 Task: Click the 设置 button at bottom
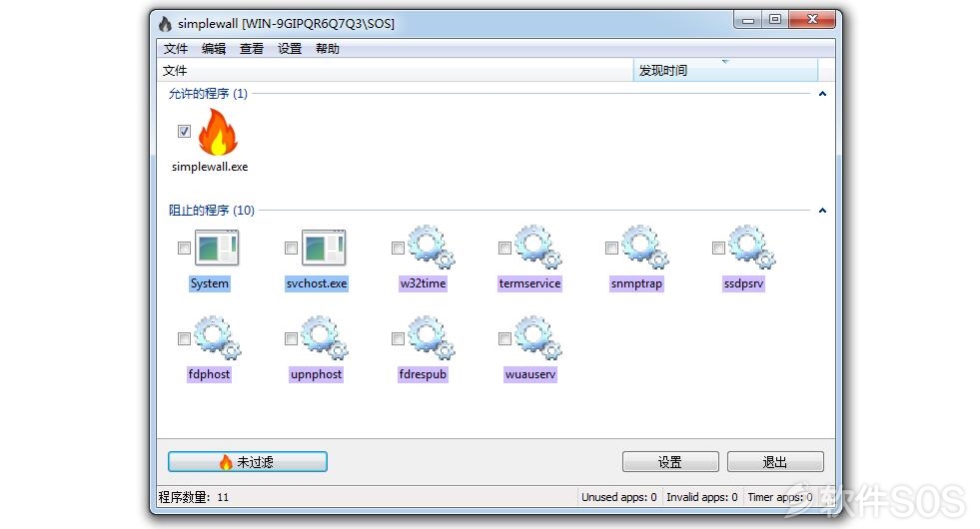[670, 462]
